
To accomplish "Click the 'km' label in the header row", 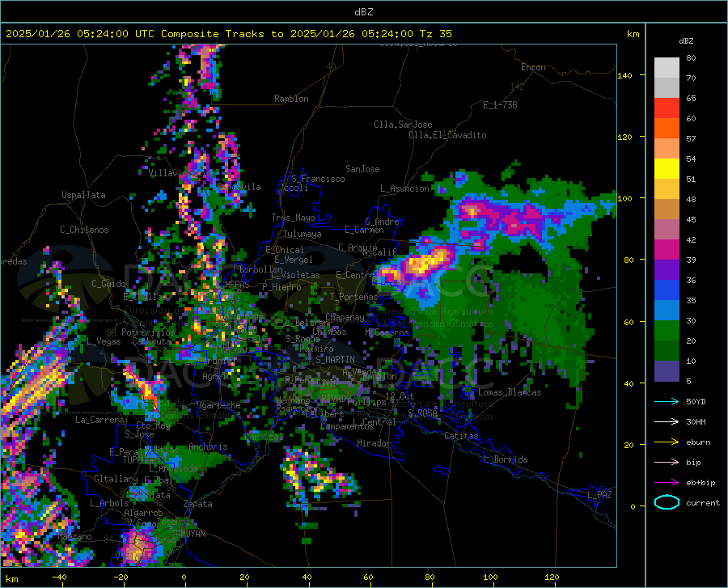I will [x=633, y=34].
